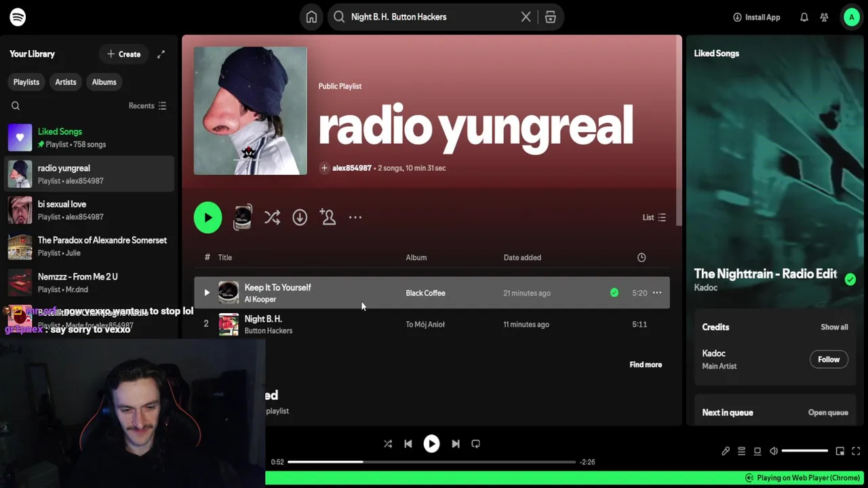
Task: Seek on the playback progress bar
Action: point(431,462)
